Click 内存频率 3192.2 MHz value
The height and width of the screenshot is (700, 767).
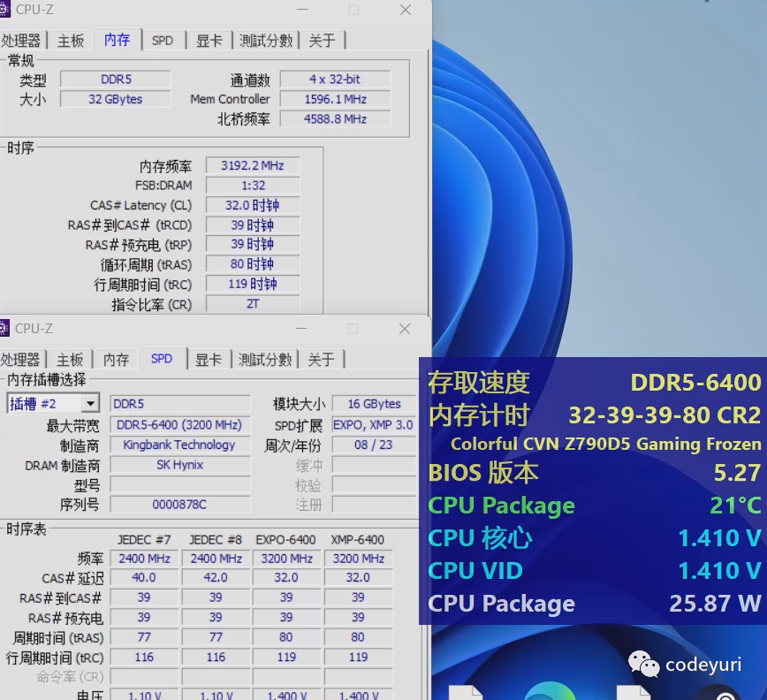coord(253,165)
